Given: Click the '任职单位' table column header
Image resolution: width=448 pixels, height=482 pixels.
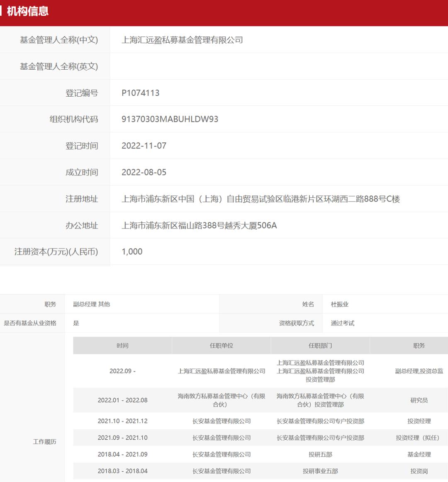Looking at the screenshot, I should [x=222, y=346].
